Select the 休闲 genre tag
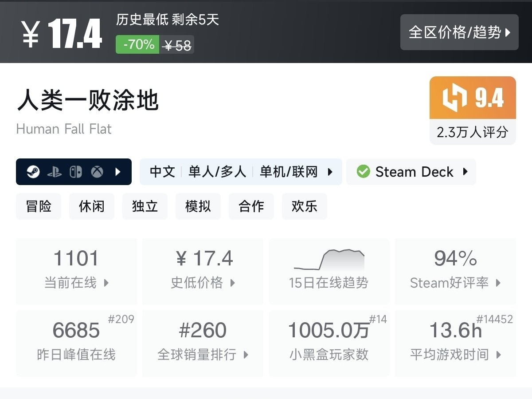Screen dimensions: 532x399 [92, 206]
